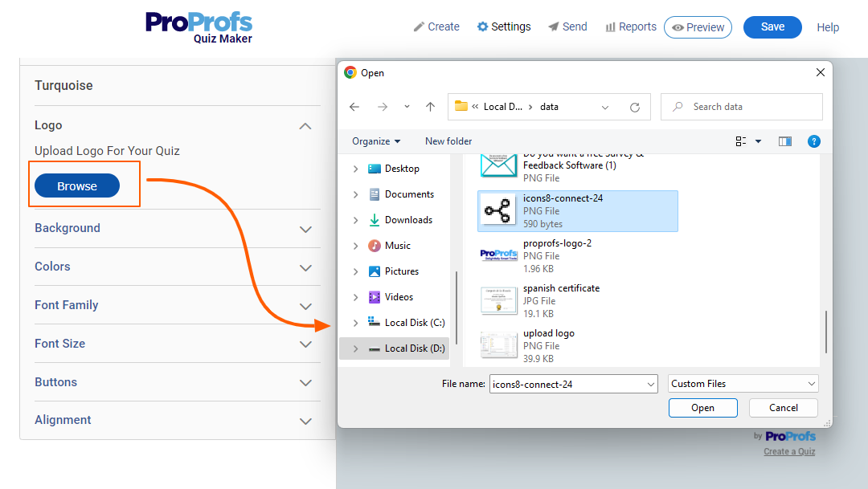The image size is (868, 489).
Task: Open the Settings menu item
Action: pyautogui.click(x=504, y=26)
